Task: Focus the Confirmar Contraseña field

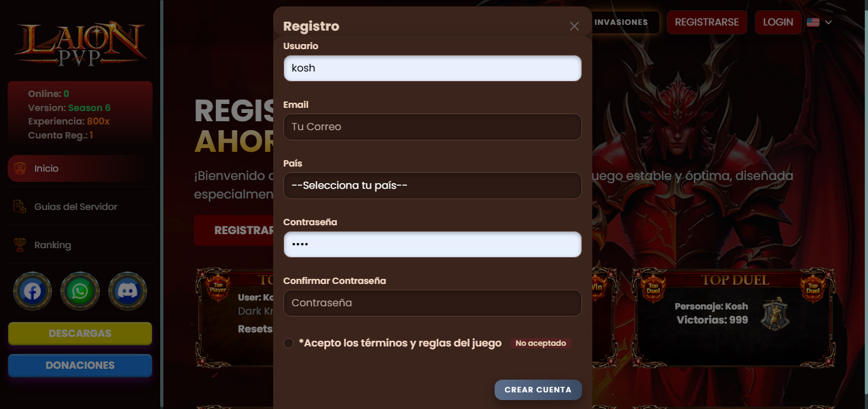Action: coord(433,303)
